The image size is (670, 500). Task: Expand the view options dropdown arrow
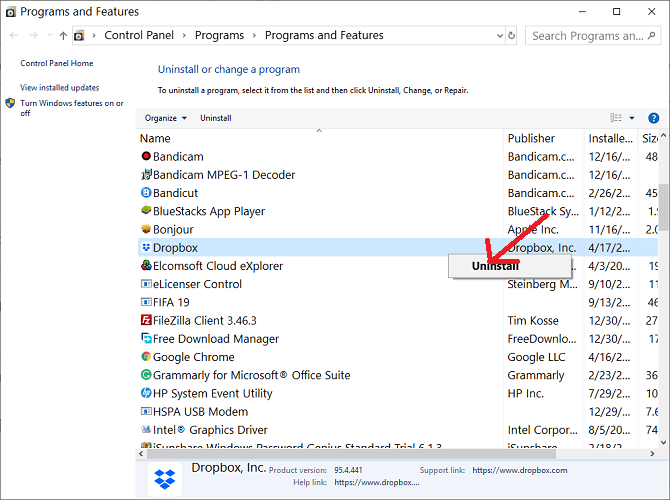click(632, 118)
